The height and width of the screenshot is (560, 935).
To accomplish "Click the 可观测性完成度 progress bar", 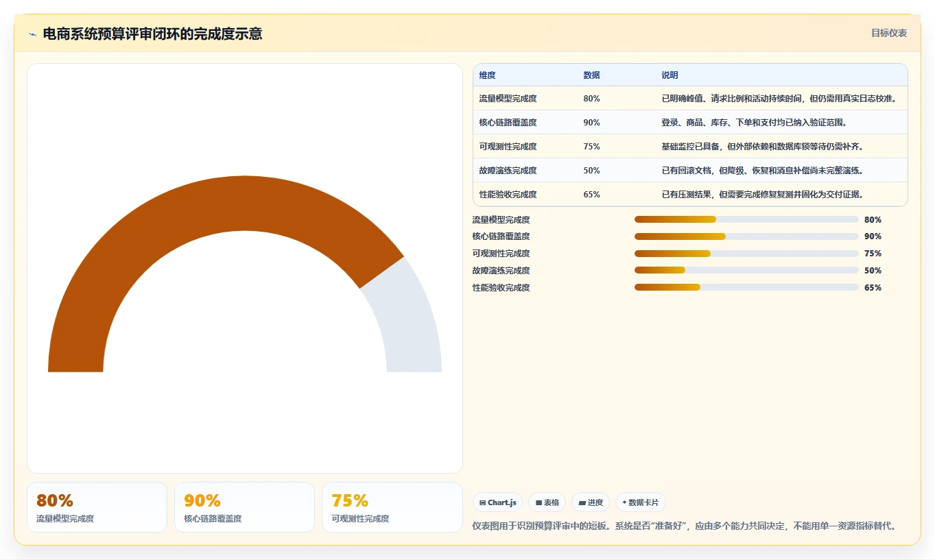I will (746, 254).
